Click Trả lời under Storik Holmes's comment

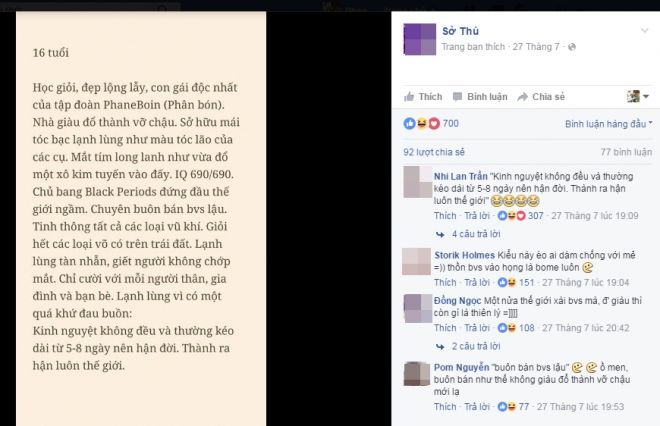pyautogui.click(x=477, y=282)
